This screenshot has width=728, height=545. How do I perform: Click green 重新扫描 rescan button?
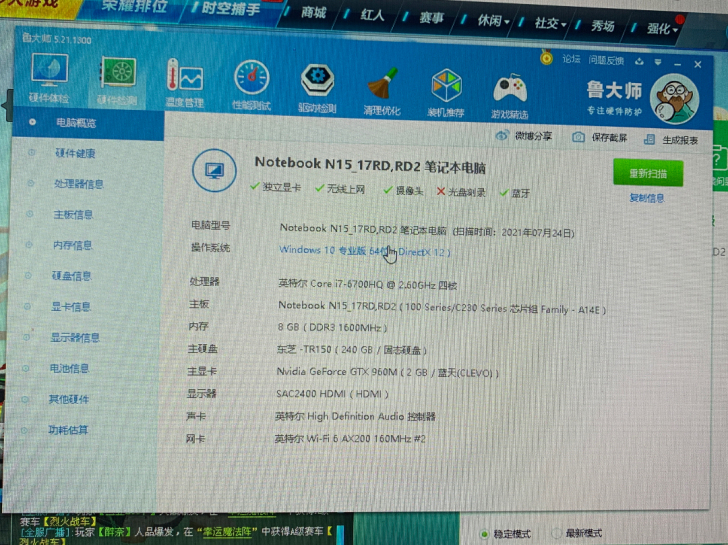click(648, 173)
